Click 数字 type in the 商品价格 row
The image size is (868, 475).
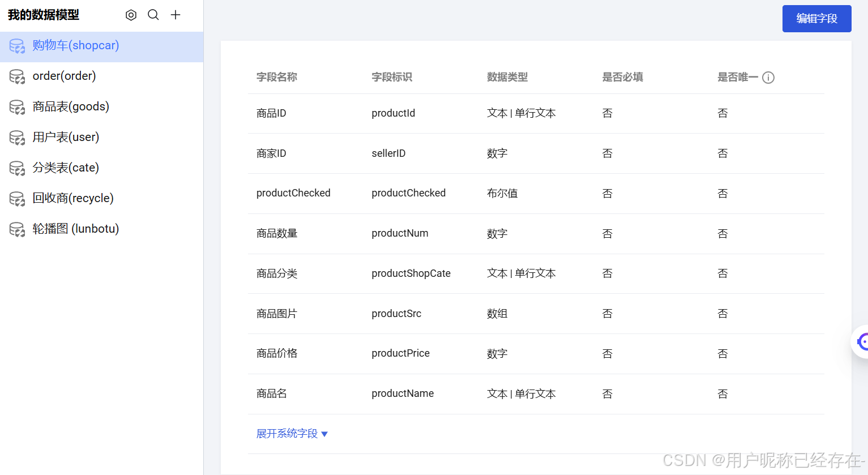click(x=497, y=353)
